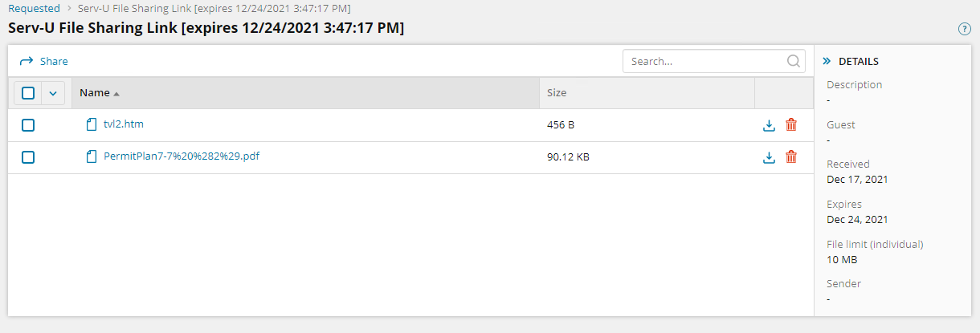Screen dimensions: 980x333
Task: Download the tvl2.htm file
Action: tap(769, 125)
